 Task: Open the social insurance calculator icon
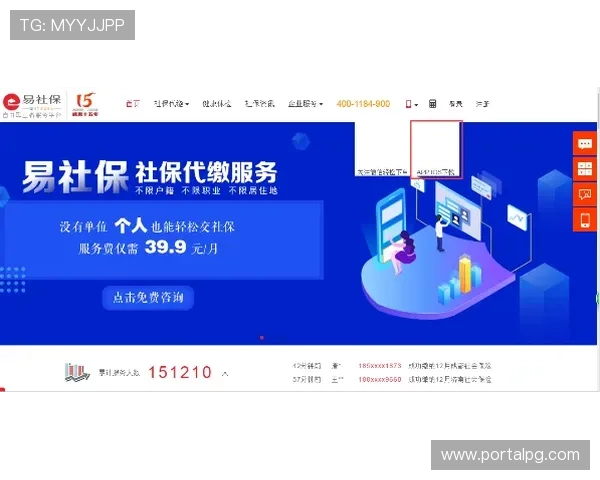click(x=432, y=104)
